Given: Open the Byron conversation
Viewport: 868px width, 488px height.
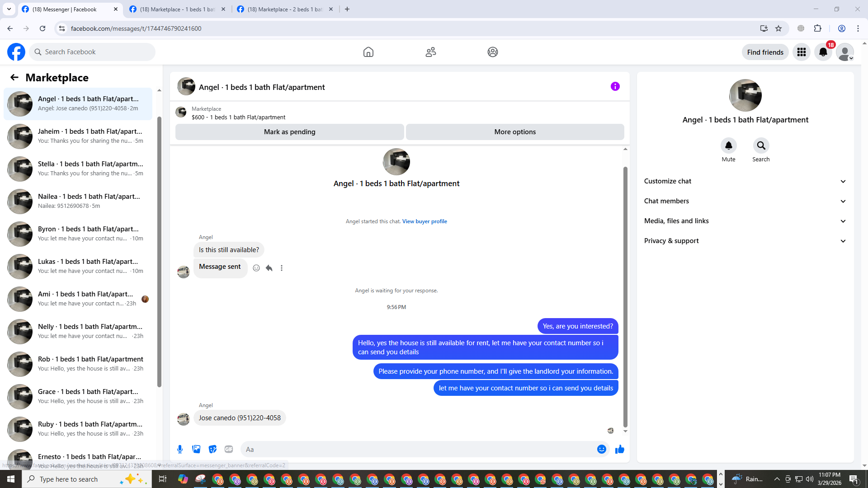Looking at the screenshot, I should 78,234.
